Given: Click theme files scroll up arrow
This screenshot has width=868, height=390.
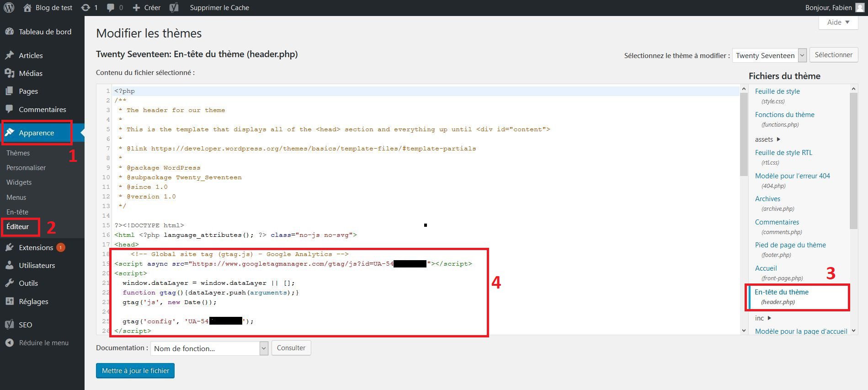Looking at the screenshot, I should pos(853,89).
